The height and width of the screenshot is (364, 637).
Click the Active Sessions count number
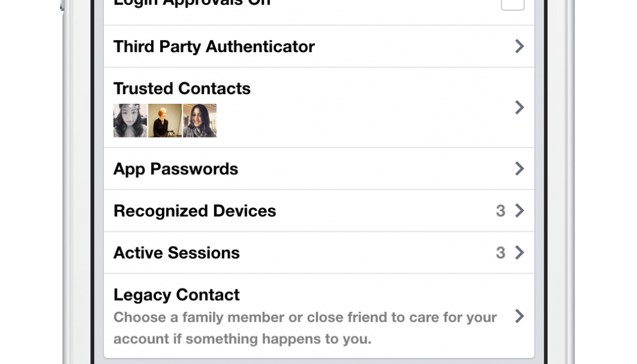500,253
